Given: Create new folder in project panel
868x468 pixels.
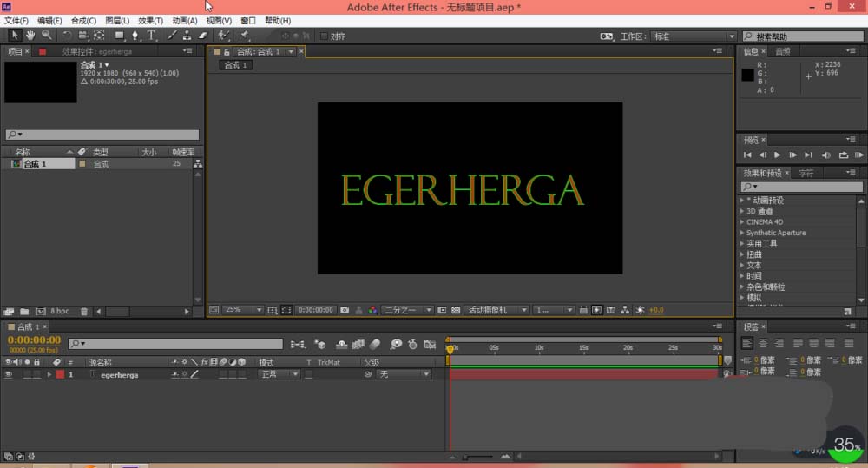Looking at the screenshot, I should [24, 311].
